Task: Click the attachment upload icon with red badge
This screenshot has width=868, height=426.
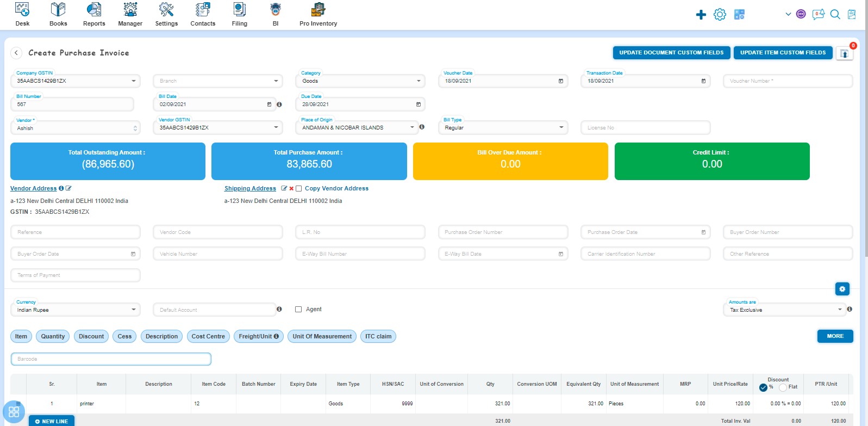Action: (x=844, y=53)
